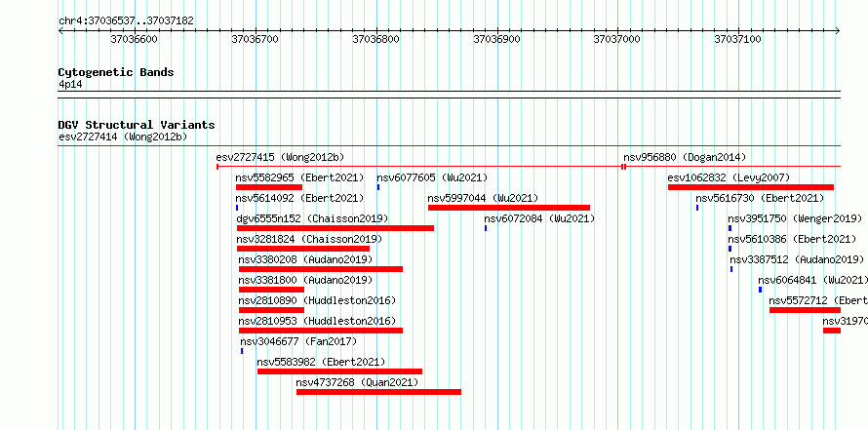The height and width of the screenshot is (430, 868).
Task: Click the nsv3951750 (Wenger2019) blue marker
Action: click(730, 228)
